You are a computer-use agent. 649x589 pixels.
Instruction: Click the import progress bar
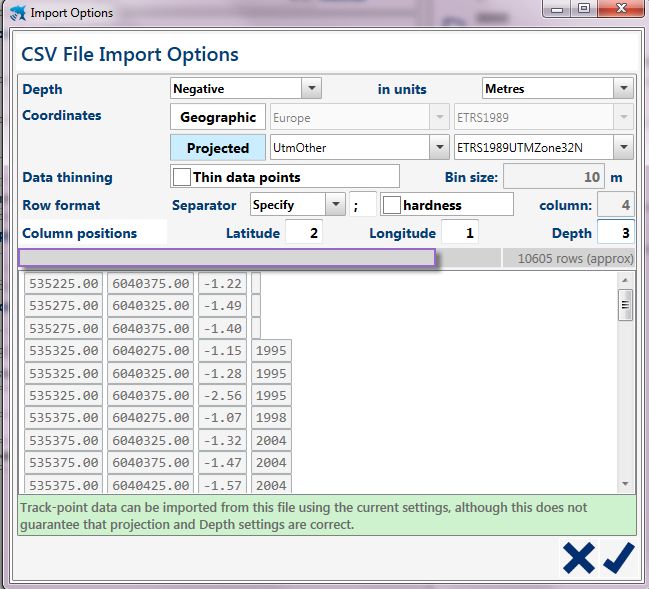point(227,258)
